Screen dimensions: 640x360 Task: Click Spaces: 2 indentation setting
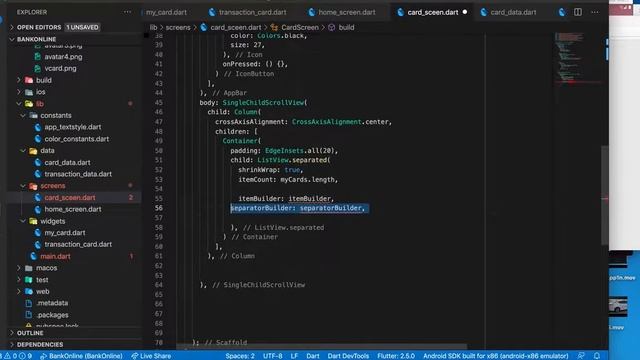(x=240, y=356)
